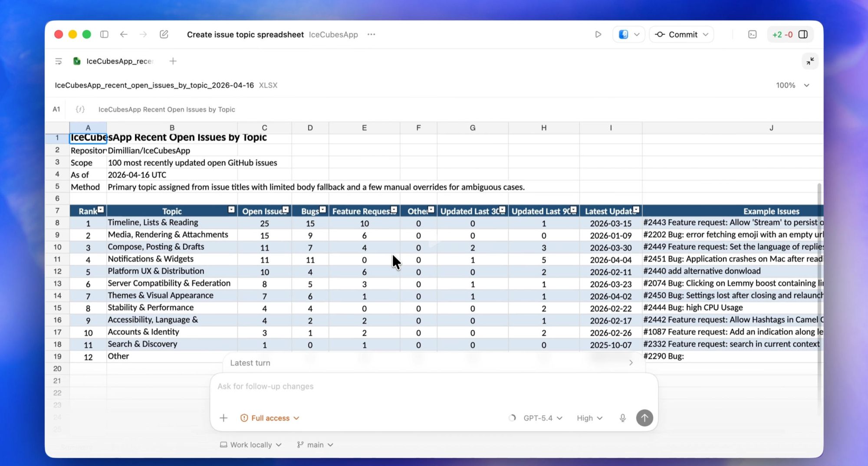Add a new tab with plus
868x466 pixels.
173,61
